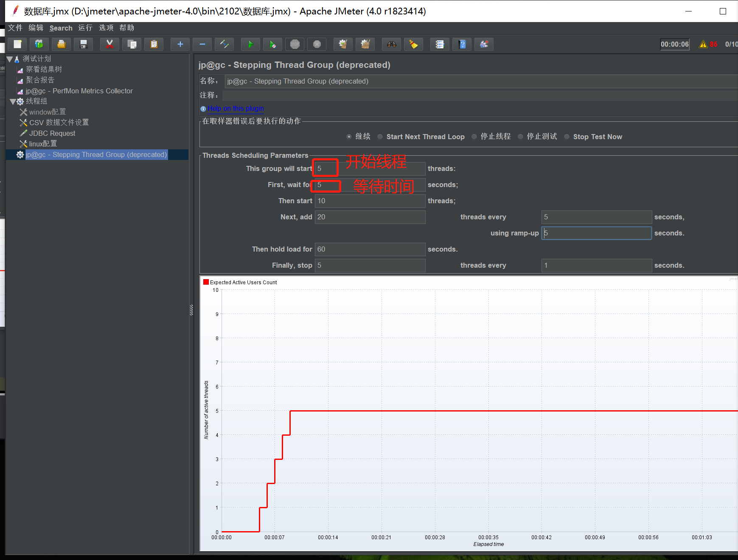
Task: Click the elapsed time 00:00:06 display
Action: click(x=675, y=44)
